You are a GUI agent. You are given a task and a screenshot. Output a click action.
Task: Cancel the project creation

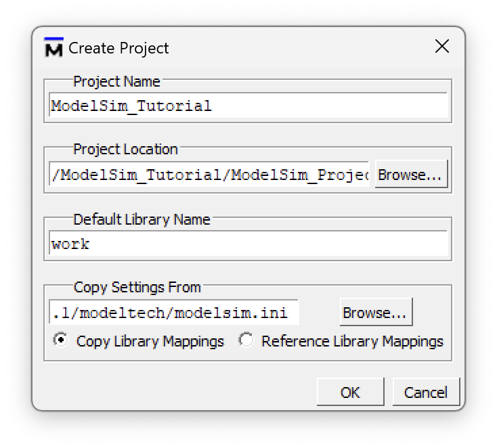click(426, 392)
